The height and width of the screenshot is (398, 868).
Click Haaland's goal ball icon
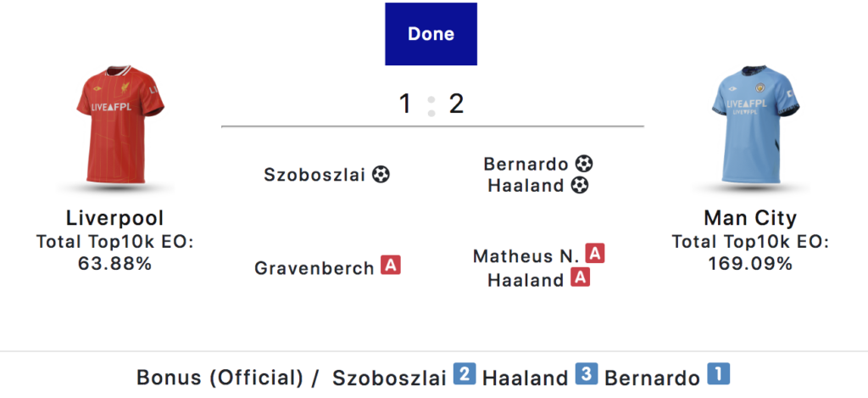(x=580, y=185)
